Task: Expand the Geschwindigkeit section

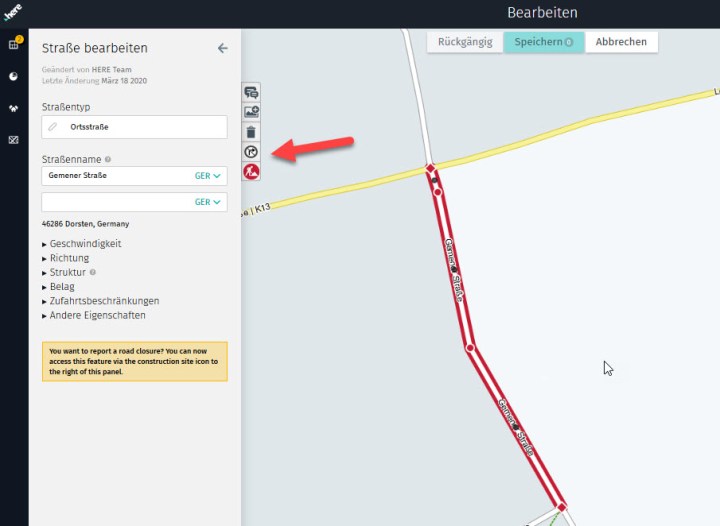Action: (x=84, y=244)
